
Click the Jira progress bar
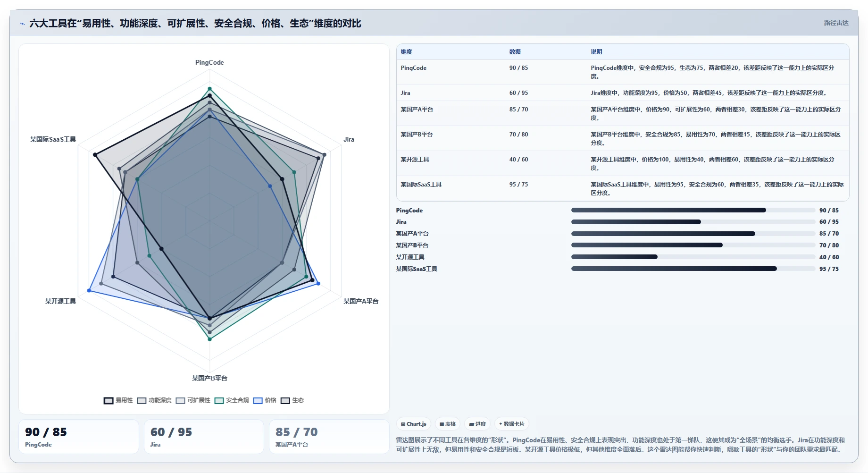(x=693, y=222)
